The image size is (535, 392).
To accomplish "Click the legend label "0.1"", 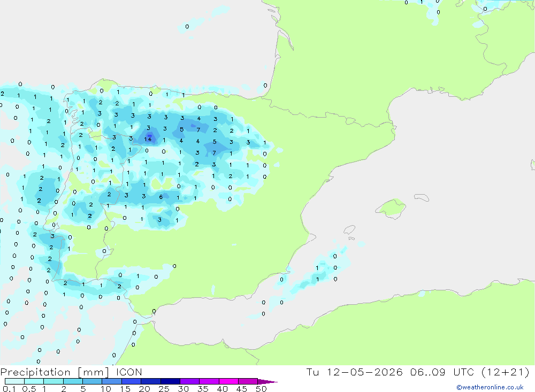I will click(x=9, y=389).
